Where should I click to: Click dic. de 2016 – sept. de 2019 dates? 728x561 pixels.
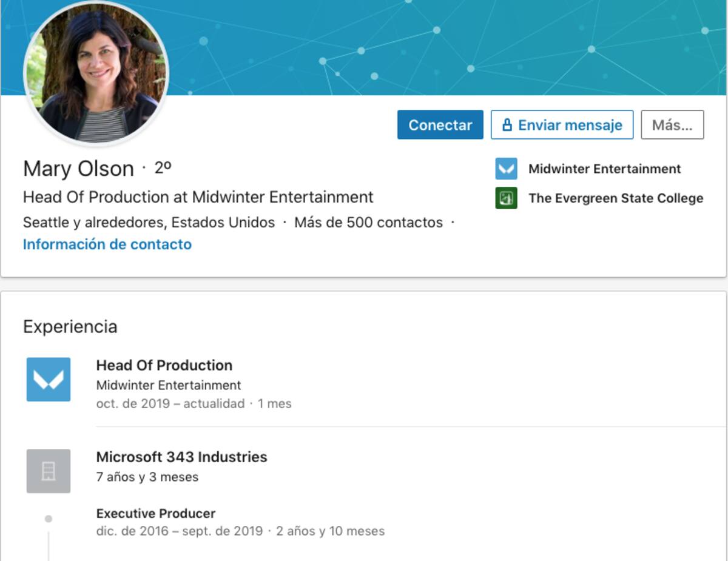(180, 531)
